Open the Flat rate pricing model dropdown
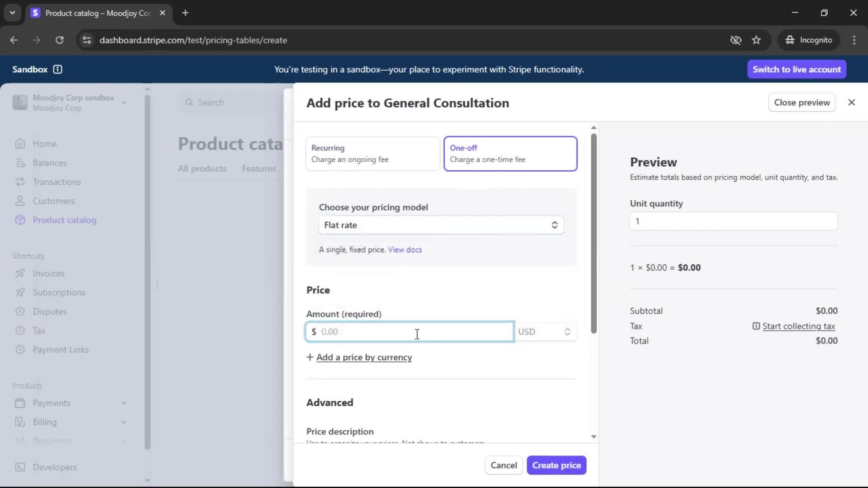 441,225
